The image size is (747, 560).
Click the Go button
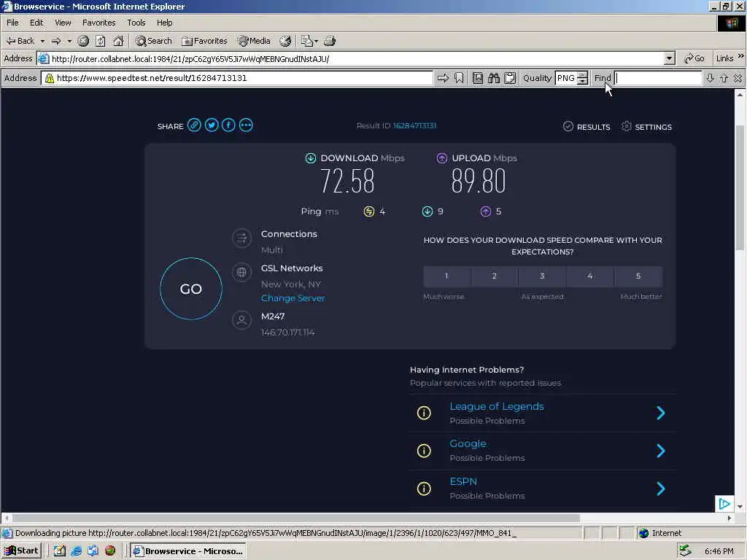(694, 58)
